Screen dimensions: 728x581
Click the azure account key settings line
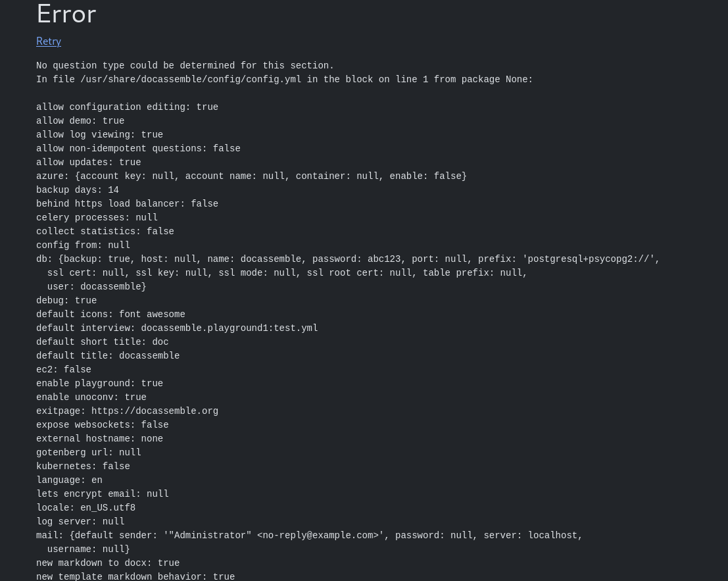click(251, 176)
